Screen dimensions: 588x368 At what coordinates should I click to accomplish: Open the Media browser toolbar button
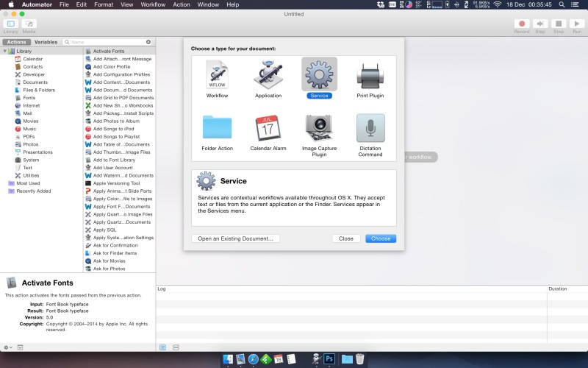29,24
